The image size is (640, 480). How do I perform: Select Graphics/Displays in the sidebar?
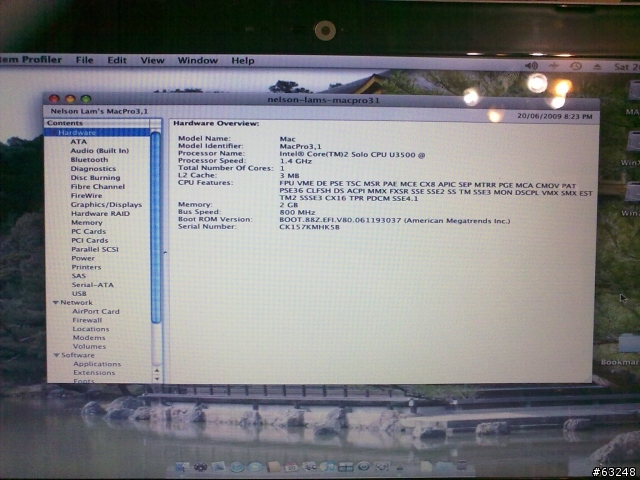(106, 204)
